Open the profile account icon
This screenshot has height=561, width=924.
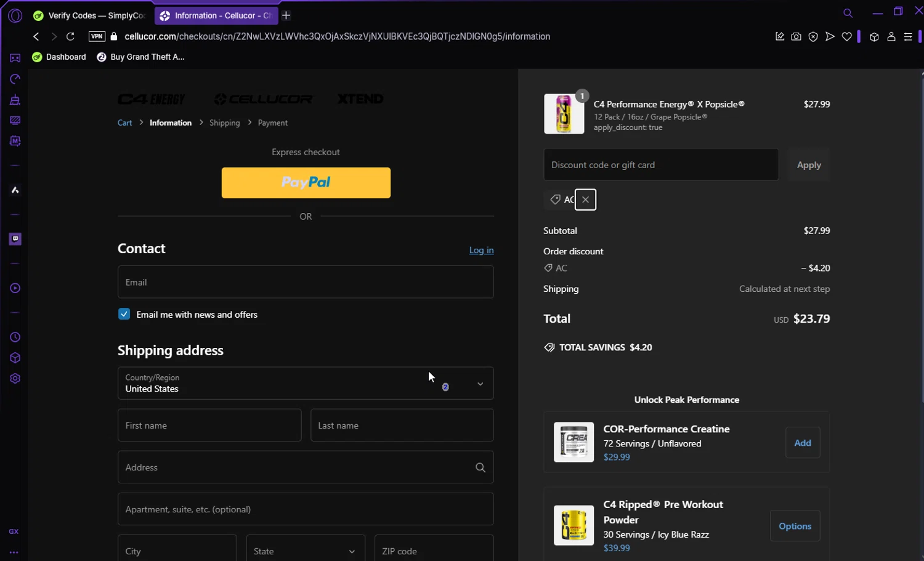point(891,37)
